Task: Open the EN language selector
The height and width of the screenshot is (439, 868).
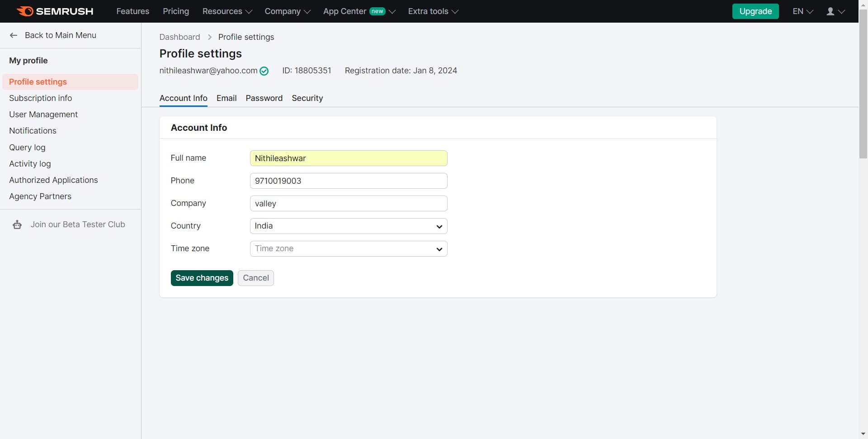Action: point(802,11)
